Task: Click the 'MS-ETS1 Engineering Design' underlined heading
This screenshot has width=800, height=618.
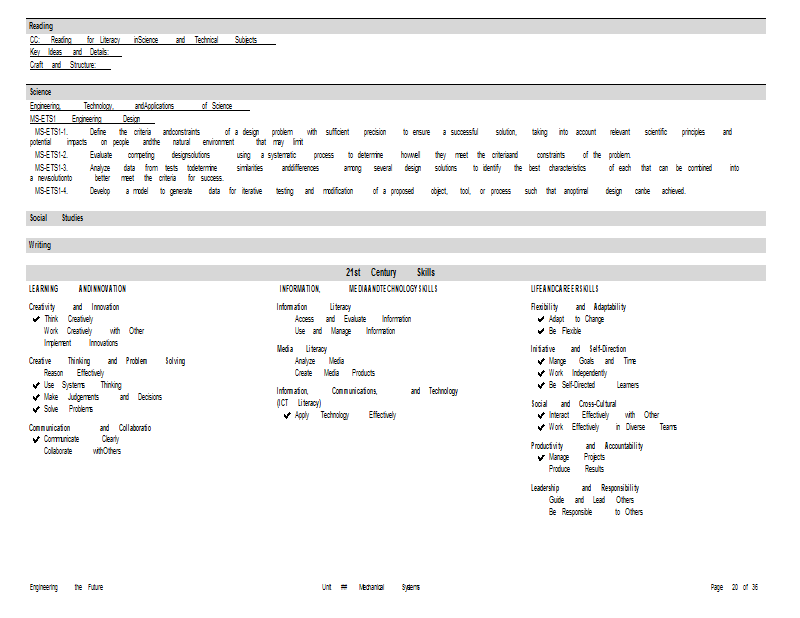Action: coord(92,119)
